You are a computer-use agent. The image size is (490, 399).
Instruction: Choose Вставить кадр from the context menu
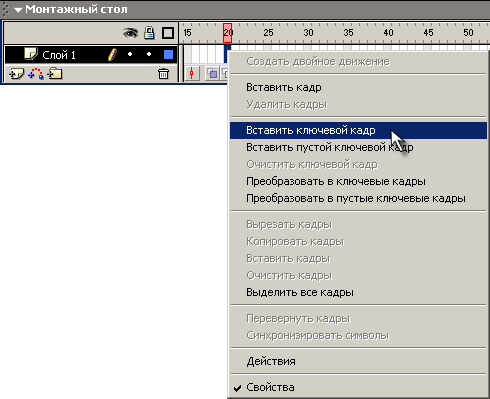coord(358,88)
